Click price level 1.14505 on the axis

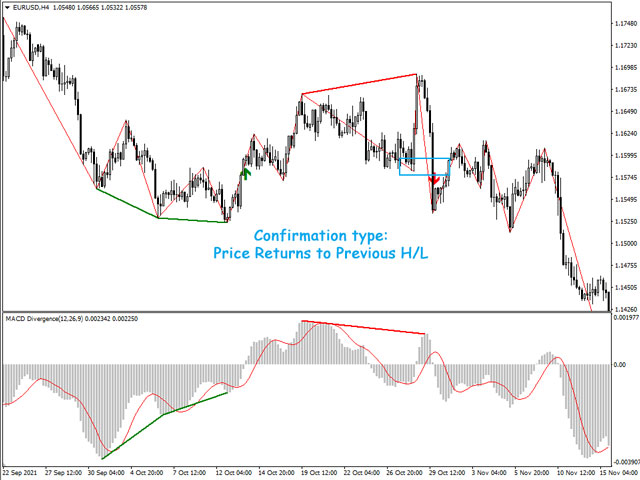(626, 288)
